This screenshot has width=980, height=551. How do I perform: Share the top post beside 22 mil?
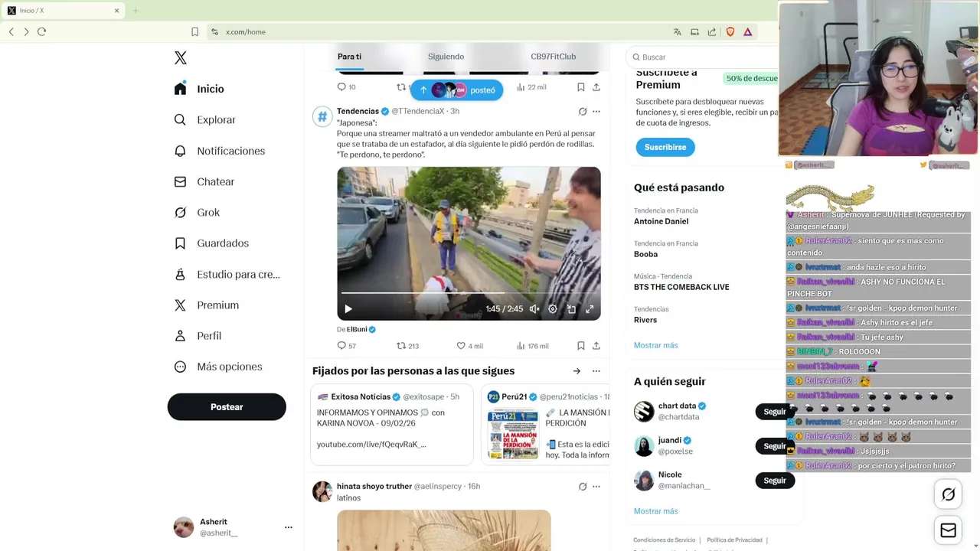tap(596, 87)
